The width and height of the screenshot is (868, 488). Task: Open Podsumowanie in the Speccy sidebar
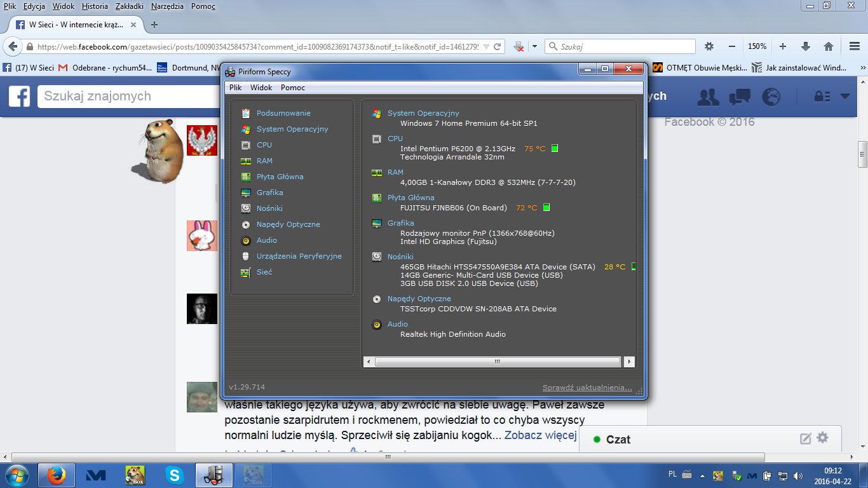pyautogui.click(x=283, y=113)
